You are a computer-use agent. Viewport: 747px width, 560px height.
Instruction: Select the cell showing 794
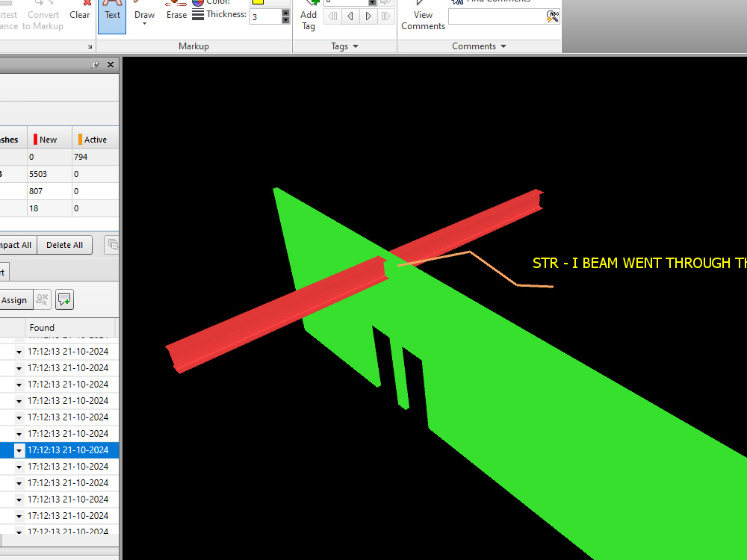coord(96,157)
